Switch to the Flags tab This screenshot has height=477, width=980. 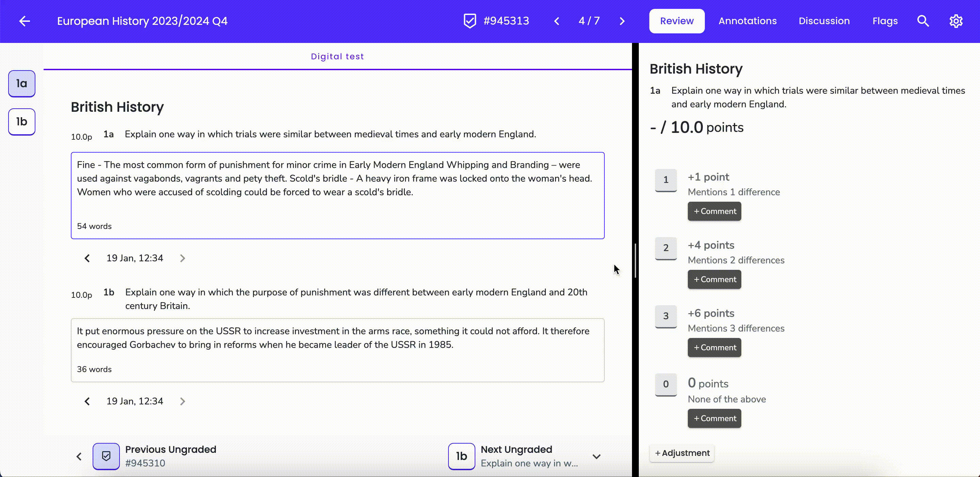pyautogui.click(x=885, y=21)
